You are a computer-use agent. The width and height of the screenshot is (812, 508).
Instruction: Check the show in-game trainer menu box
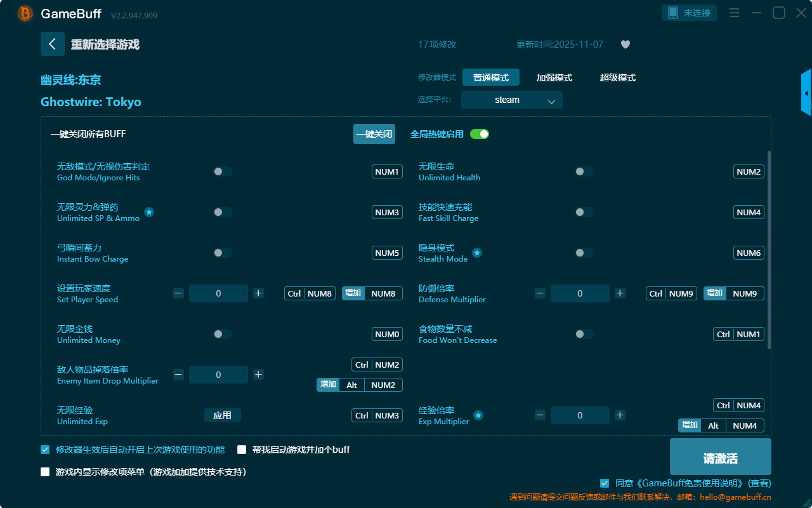45,472
